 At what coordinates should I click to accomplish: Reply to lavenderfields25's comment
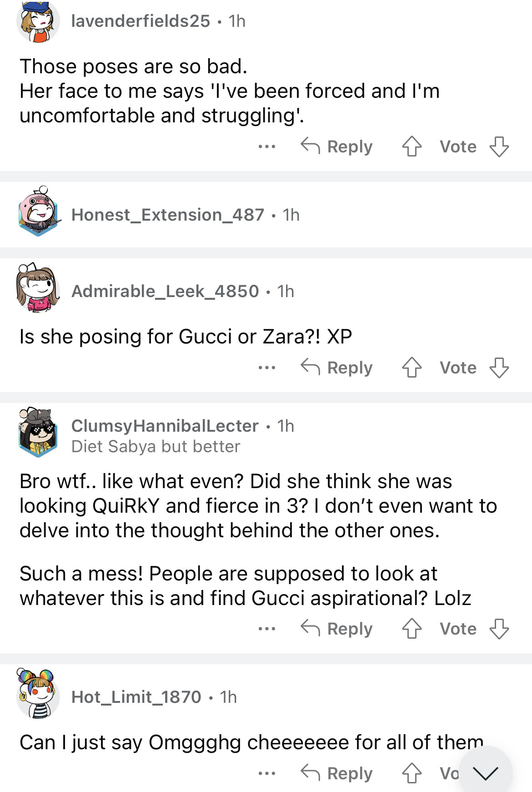click(x=337, y=146)
